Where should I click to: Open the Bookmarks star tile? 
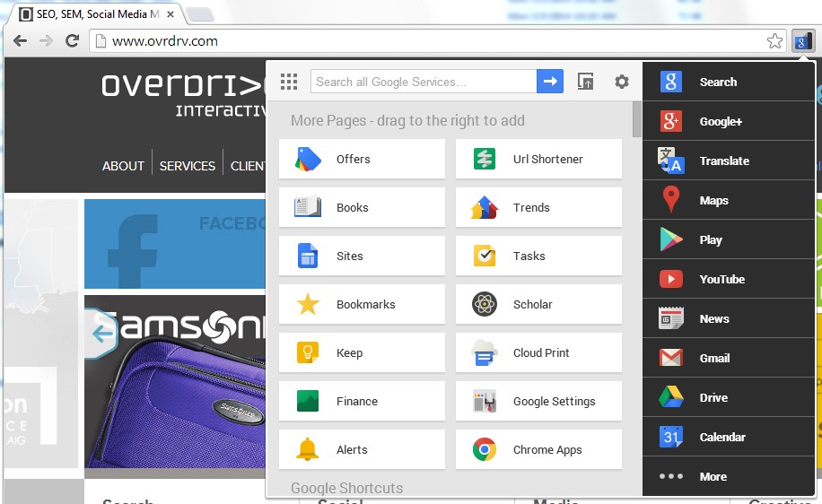[362, 304]
